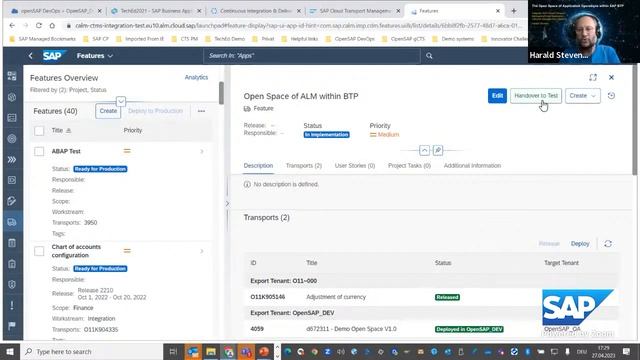Open the Create dropdown in feature detail
This screenshot has height=360, width=640.
[x=582, y=96]
